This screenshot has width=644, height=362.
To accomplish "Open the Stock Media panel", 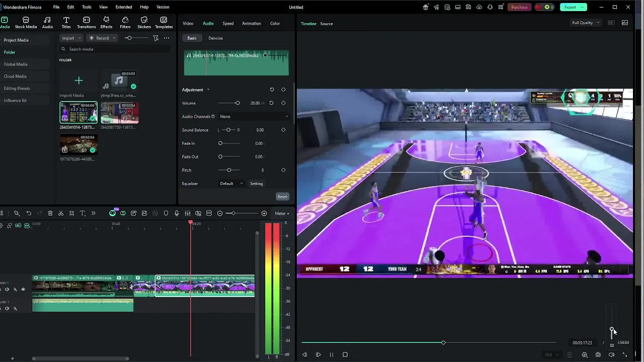I will tap(26, 23).
